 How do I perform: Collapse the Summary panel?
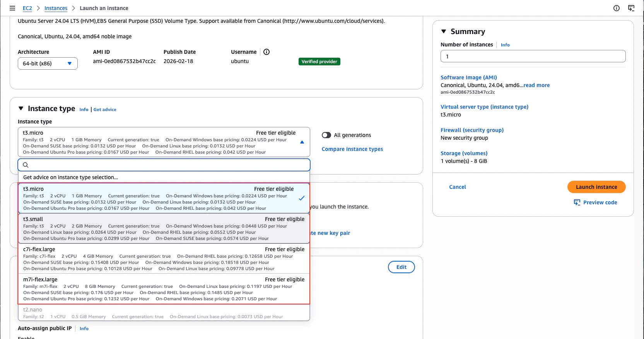coord(444,31)
